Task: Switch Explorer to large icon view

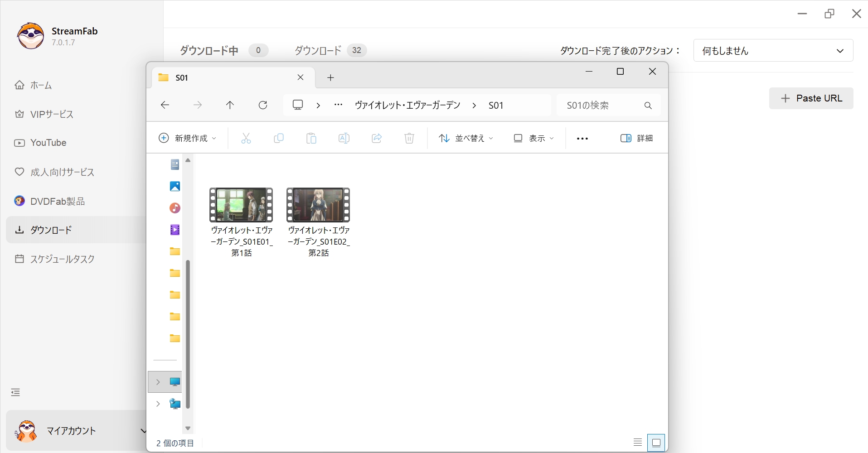Action: pyautogui.click(x=655, y=443)
